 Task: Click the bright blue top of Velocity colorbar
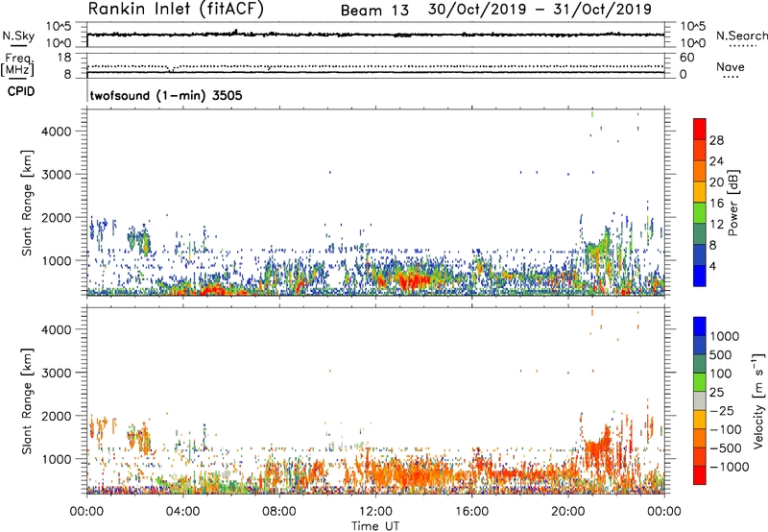click(x=700, y=326)
